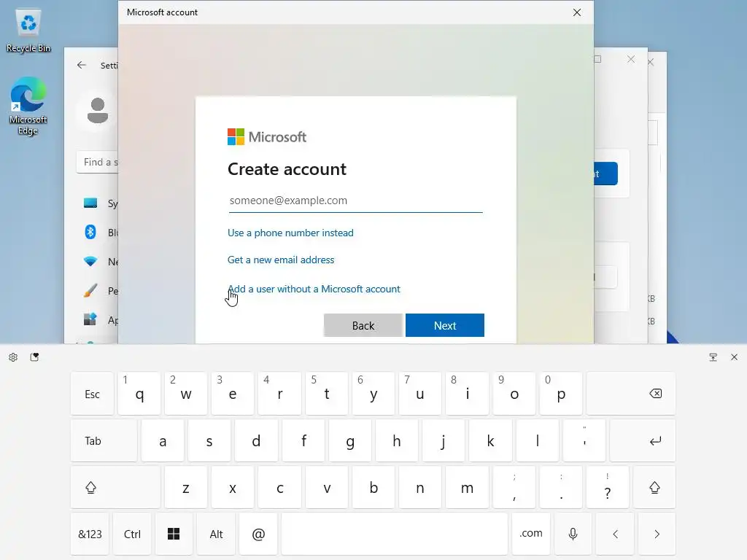Screen dimensions: 747x560
Task: Tap the m key
Action: tap(467, 487)
